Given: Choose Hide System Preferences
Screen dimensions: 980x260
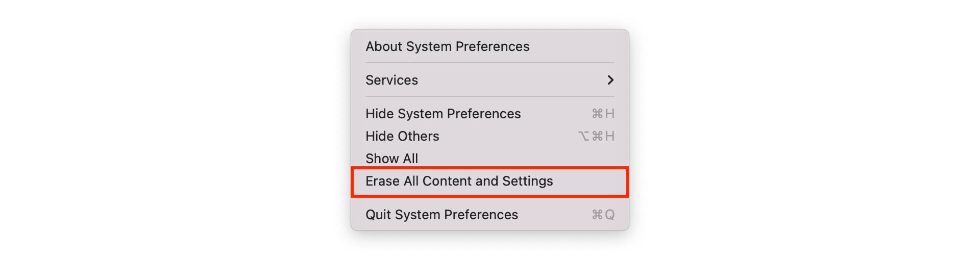Looking at the screenshot, I should pyautogui.click(x=489, y=114).
